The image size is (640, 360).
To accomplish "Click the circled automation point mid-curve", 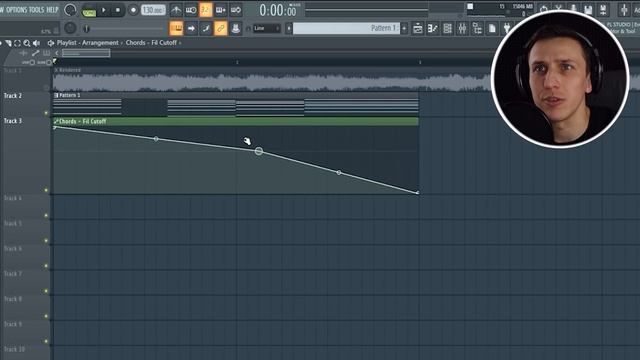I will click(x=259, y=151).
